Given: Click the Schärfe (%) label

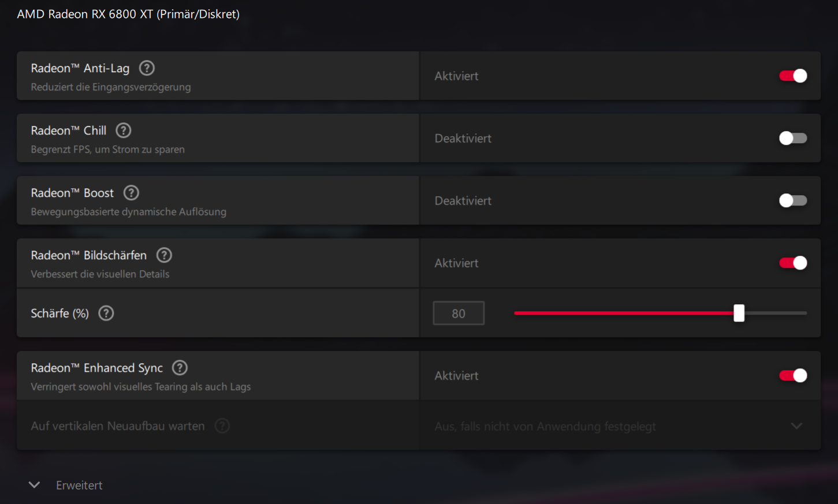Looking at the screenshot, I should (x=60, y=313).
